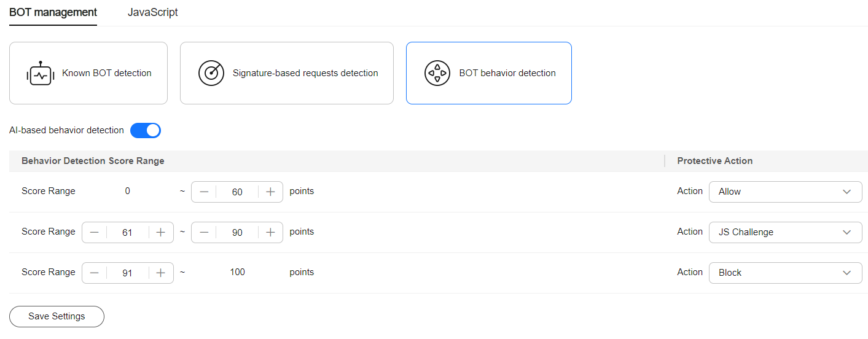Decrease the 90 upper score limit
The width and height of the screenshot is (868, 339).
tap(204, 232)
